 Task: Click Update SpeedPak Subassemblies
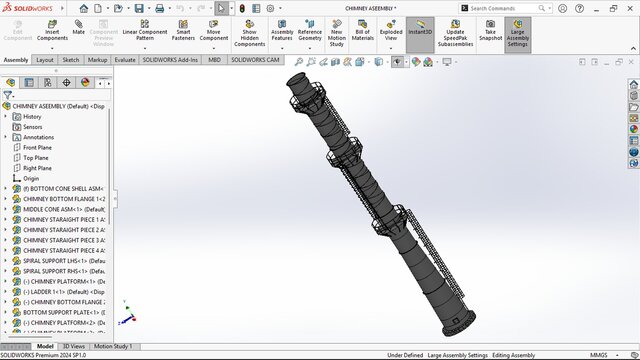[x=455, y=33]
